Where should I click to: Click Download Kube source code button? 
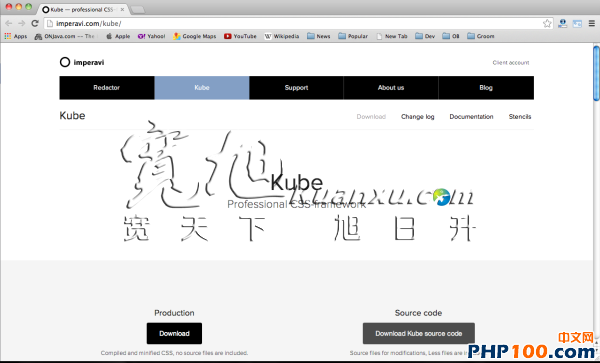(x=419, y=334)
